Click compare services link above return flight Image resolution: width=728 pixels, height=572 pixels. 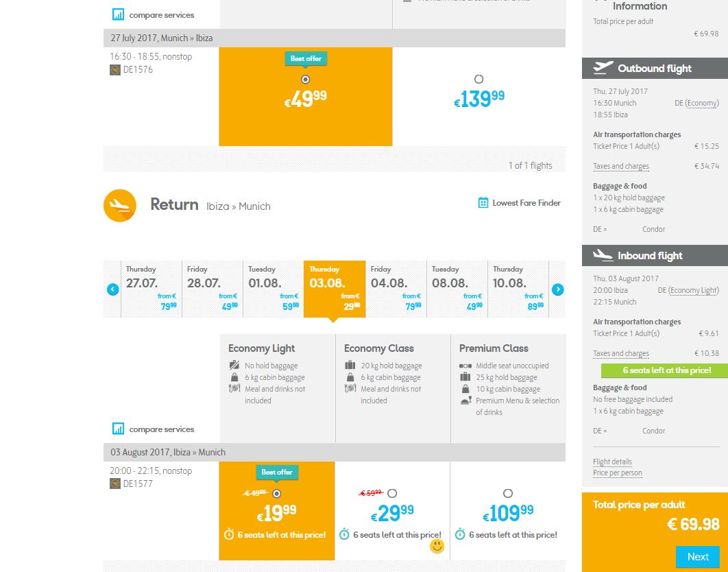point(162,429)
